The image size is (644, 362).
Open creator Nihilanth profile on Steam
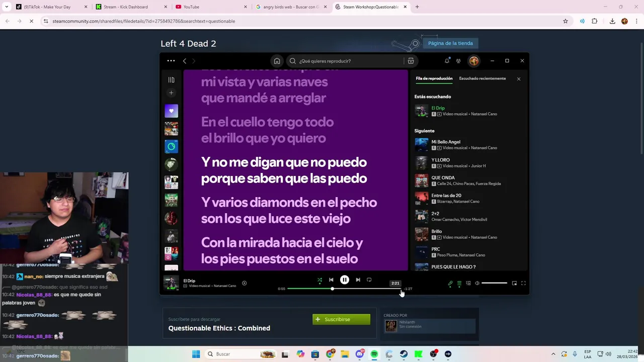pos(429,326)
